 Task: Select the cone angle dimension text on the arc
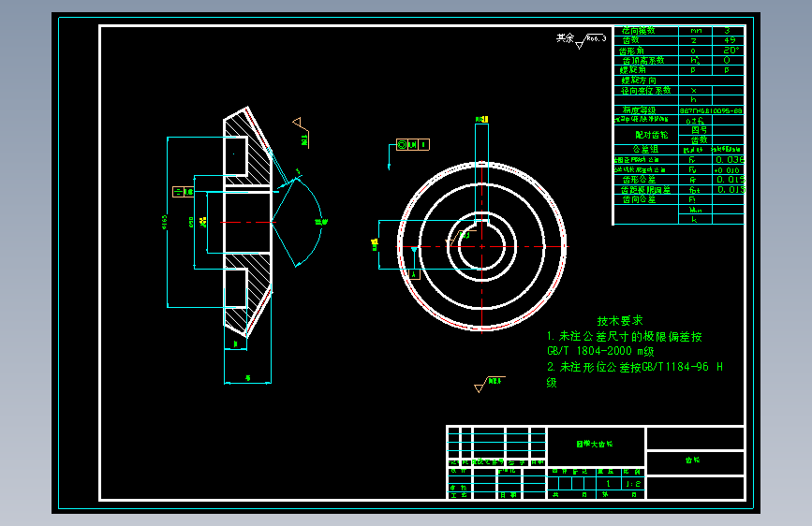(321, 222)
